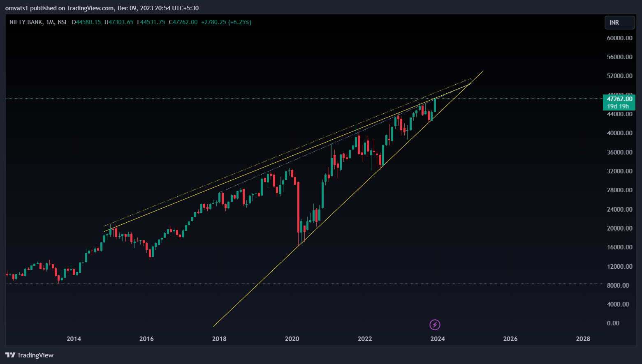Screen dimensions: 642x364
Task: Select the NIFTY BANK symbol title
Action: [x=25, y=22]
